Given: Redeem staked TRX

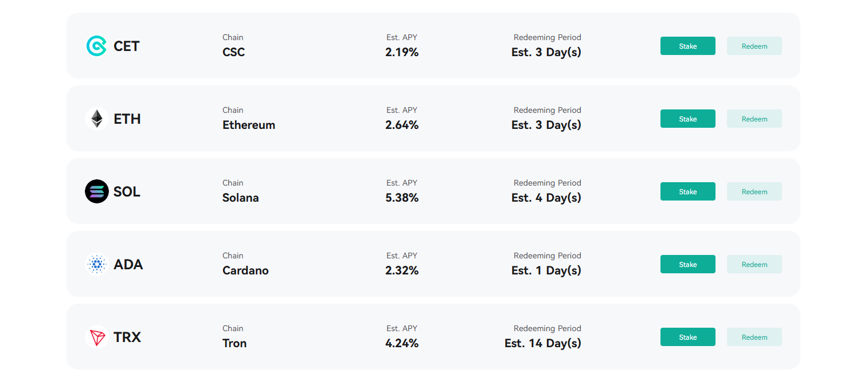Looking at the screenshot, I should (x=754, y=337).
